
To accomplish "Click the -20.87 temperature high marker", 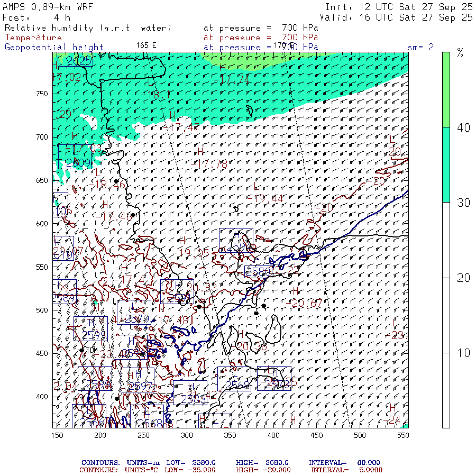I will click(306, 303).
